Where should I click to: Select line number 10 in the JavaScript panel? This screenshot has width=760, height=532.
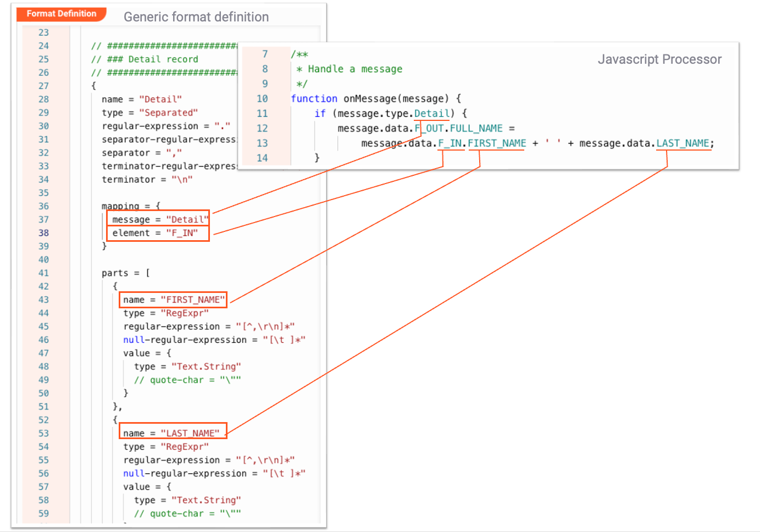pyautogui.click(x=263, y=98)
